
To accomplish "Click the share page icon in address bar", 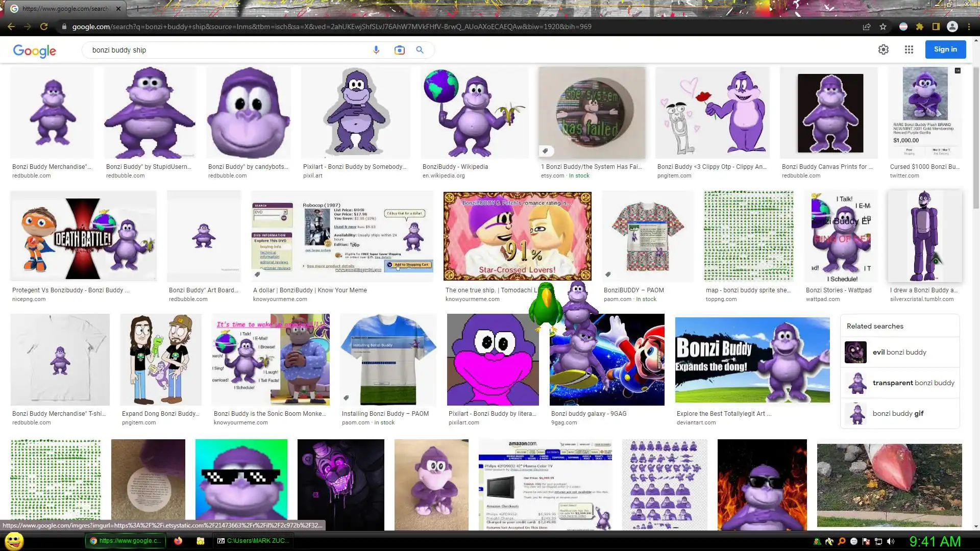I will point(867,27).
